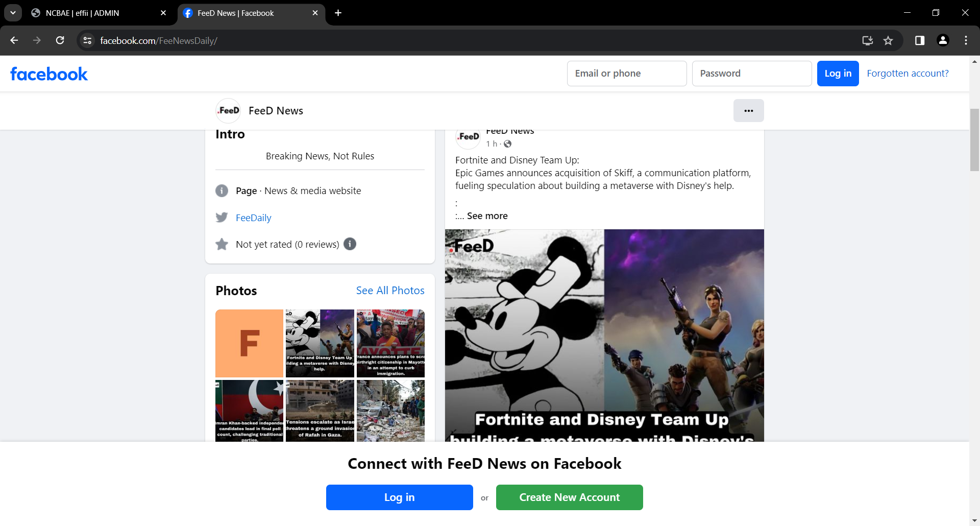Click the Facebook logo

(49, 74)
